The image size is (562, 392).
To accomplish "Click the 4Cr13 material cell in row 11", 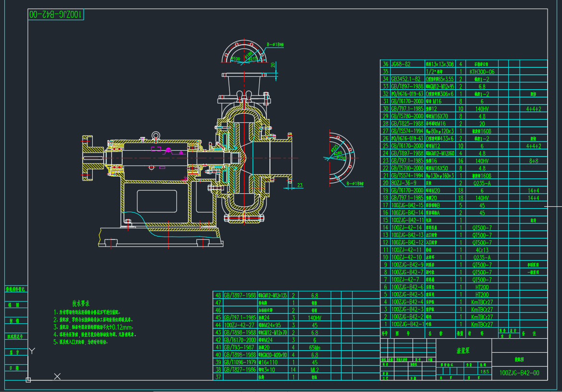I will (482, 249).
